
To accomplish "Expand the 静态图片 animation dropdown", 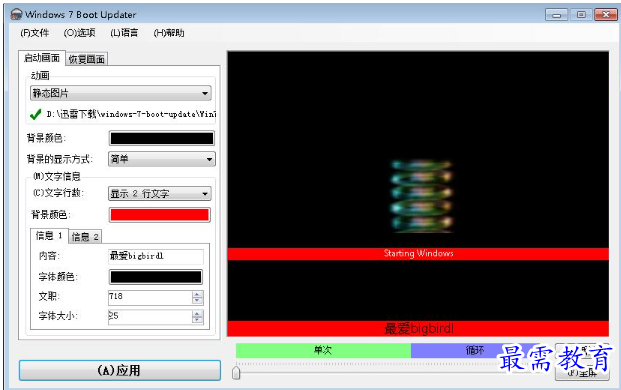I will (120, 93).
